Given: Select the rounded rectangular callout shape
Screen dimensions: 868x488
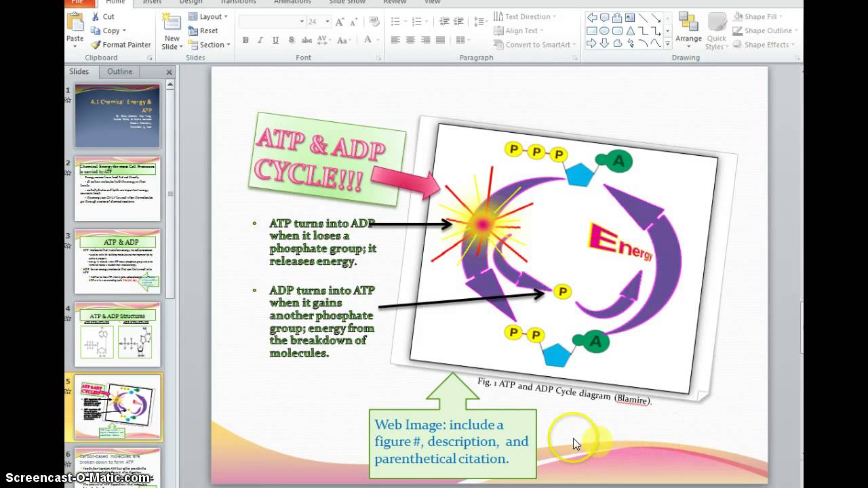Looking at the screenshot, I should pos(604,18).
